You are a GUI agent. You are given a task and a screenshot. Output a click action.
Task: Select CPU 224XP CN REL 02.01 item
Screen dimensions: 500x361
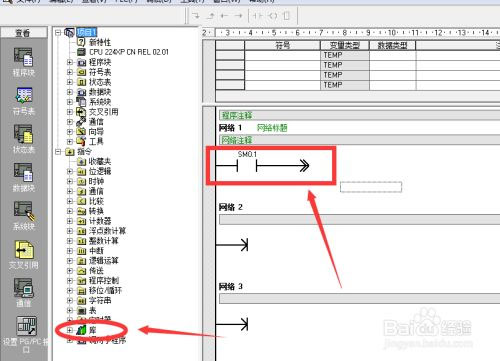(x=129, y=52)
